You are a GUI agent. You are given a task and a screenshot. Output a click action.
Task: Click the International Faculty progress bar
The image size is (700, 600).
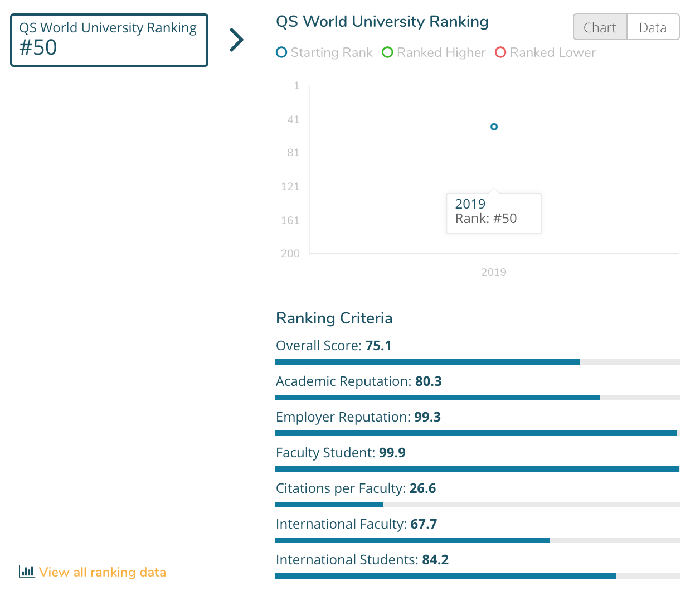click(x=478, y=540)
